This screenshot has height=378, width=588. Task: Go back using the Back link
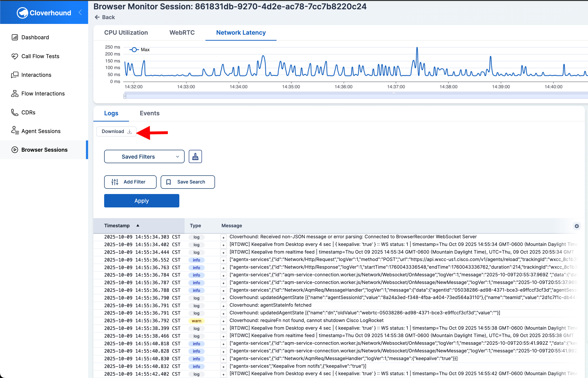pos(105,17)
